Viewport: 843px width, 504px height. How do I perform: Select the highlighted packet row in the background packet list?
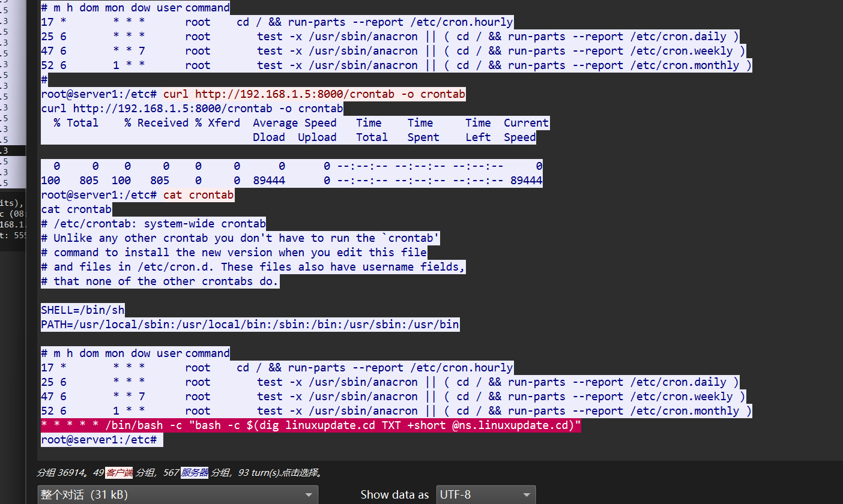click(13, 151)
